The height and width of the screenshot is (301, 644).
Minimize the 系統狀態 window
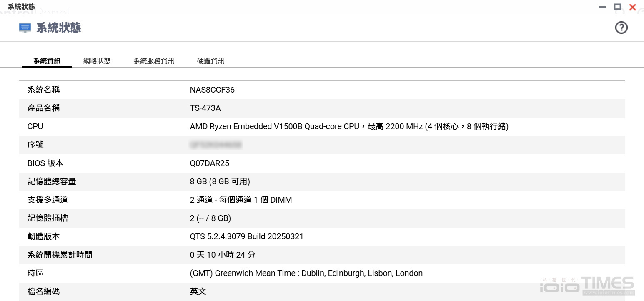(602, 7)
